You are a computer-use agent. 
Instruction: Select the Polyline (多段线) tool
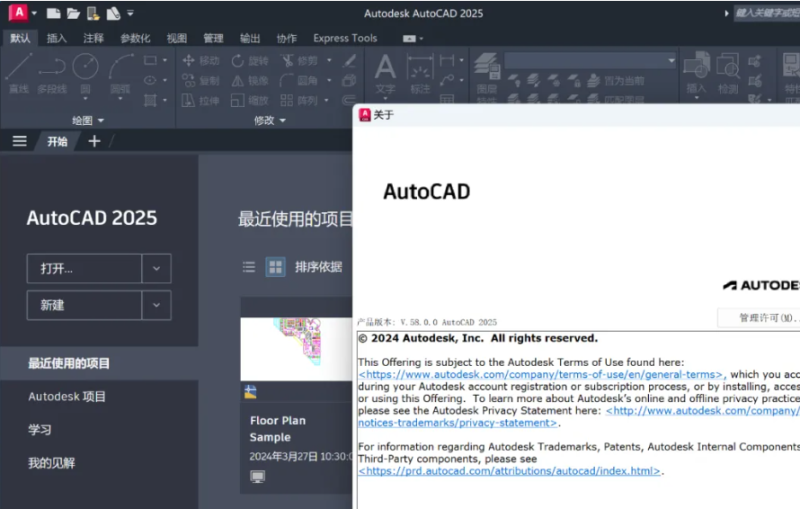pos(52,73)
